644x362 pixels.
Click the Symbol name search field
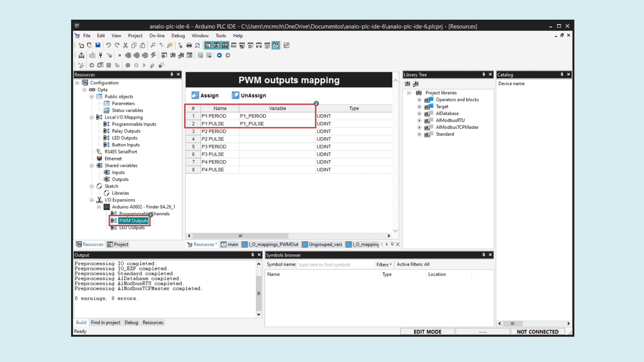click(335, 264)
